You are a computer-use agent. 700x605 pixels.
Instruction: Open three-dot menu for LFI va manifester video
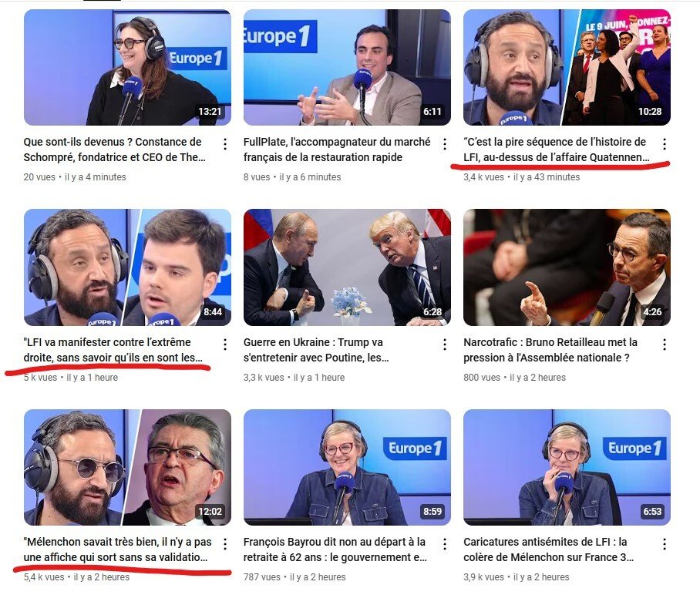coord(225,344)
